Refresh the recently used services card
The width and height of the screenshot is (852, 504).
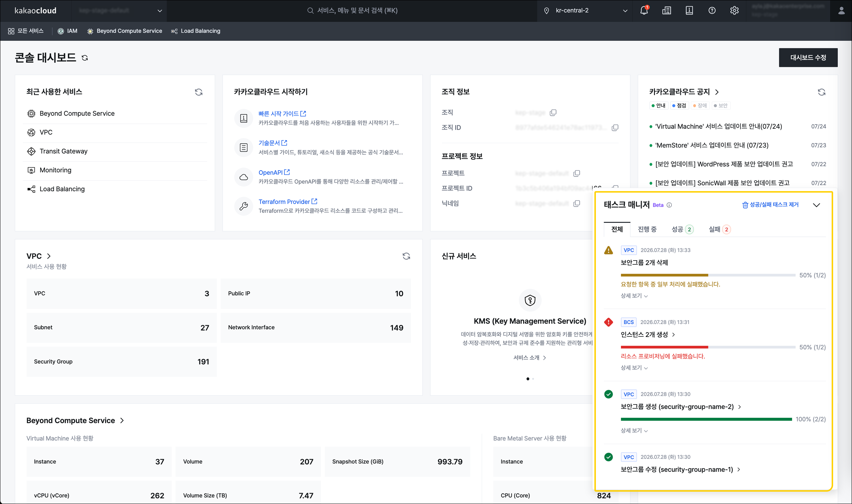199,92
